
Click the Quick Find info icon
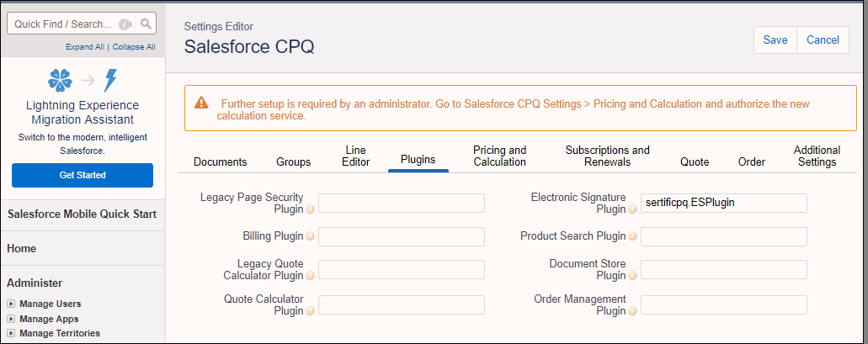tap(125, 24)
